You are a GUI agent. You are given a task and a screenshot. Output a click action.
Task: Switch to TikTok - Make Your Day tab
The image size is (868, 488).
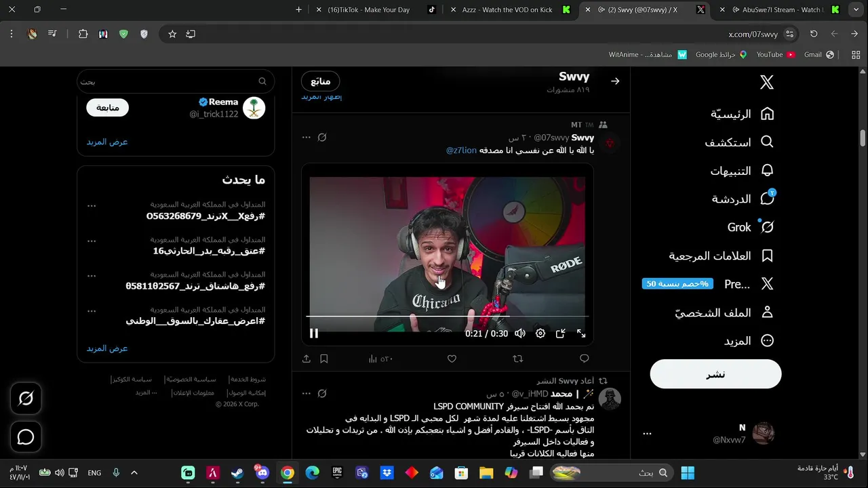tap(376, 9)
